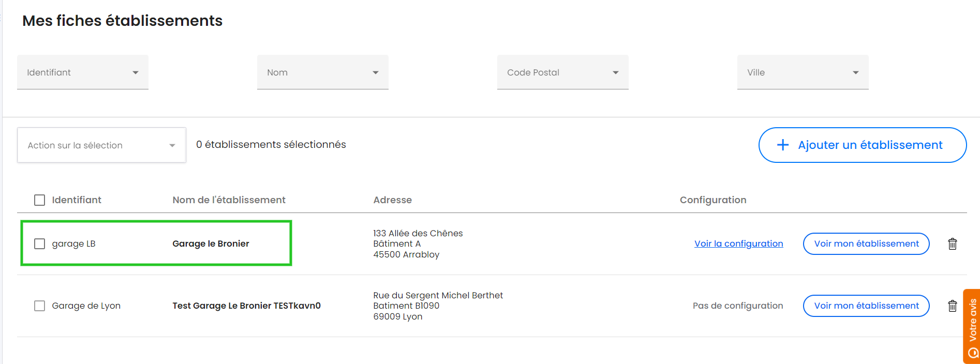Open Voir la configuration link
The image size is (980, 364).
point(739,244)
